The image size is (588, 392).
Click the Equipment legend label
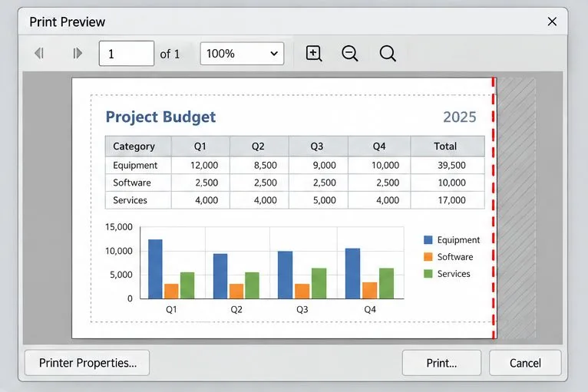(x=458, y=240)
